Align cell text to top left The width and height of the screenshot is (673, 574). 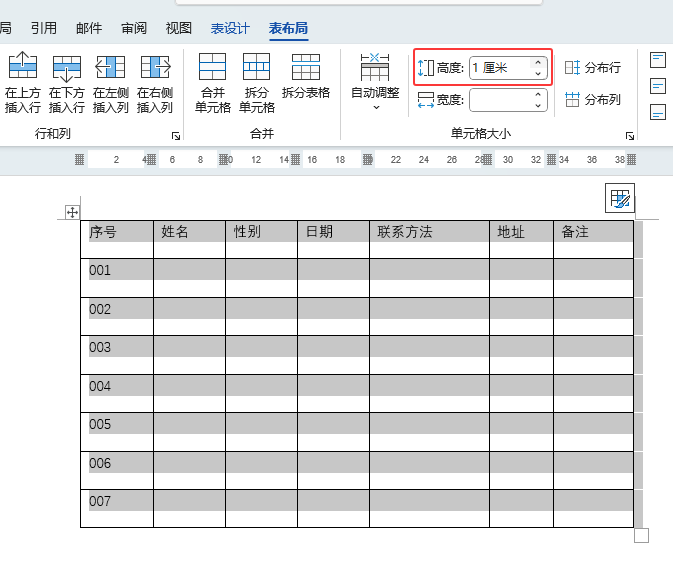658,60
